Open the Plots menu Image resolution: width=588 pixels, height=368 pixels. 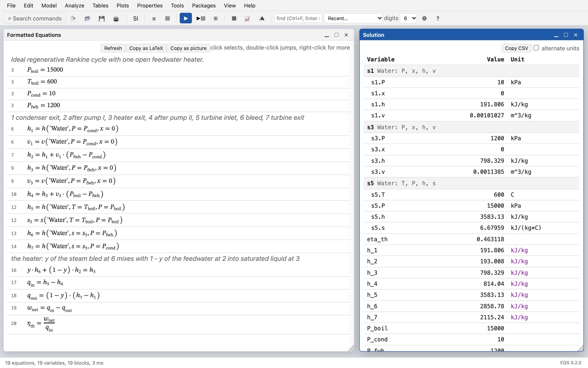point(122,6)
